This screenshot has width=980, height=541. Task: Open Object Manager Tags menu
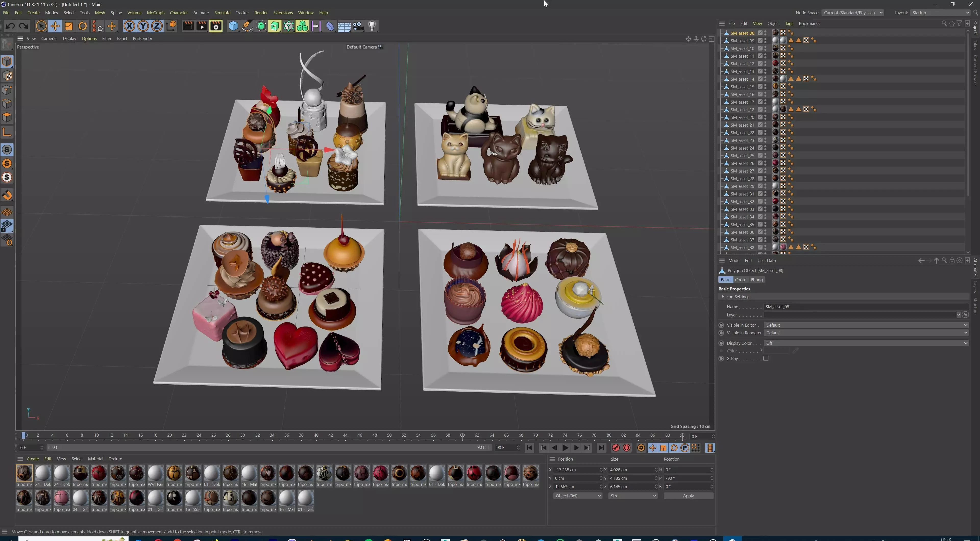tap(789, 23)
